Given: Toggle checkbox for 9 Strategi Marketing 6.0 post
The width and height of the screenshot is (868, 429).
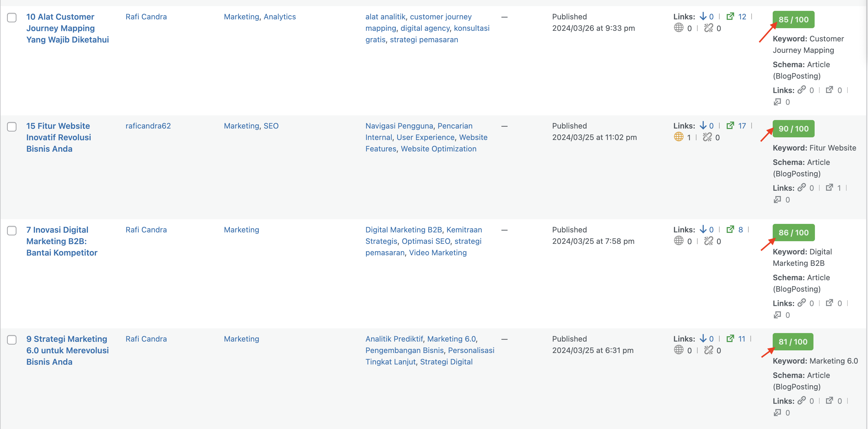Looking at the screenshot, I should (x=12, y=340).
